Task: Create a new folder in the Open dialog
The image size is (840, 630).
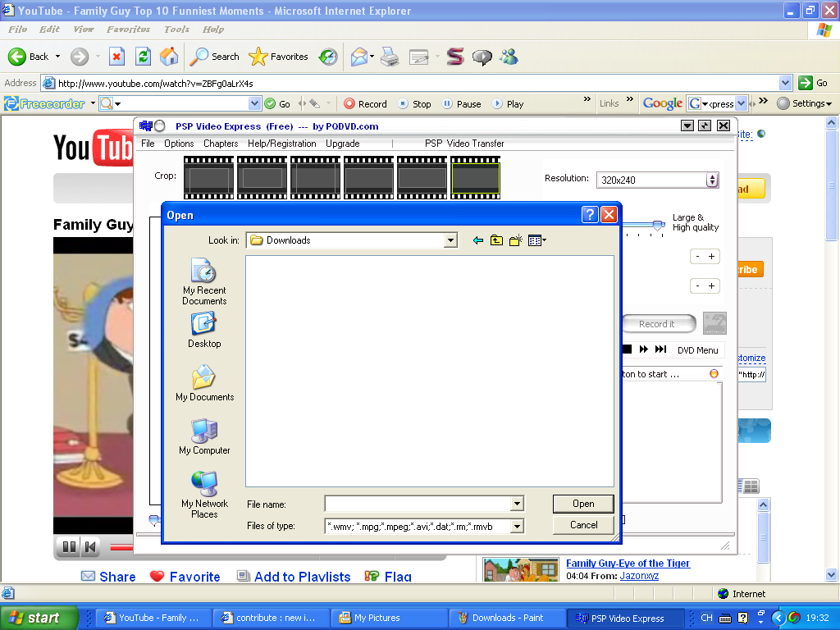Action: coord(515,240)
